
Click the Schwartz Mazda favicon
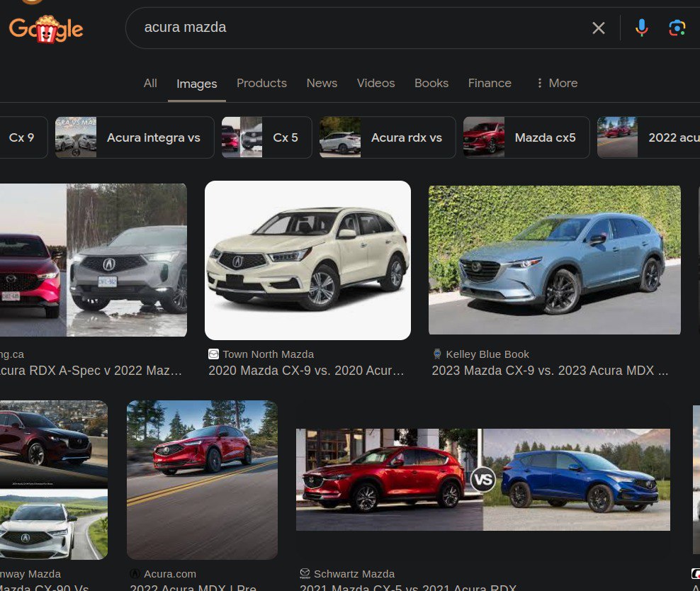(x=305, y=574)
